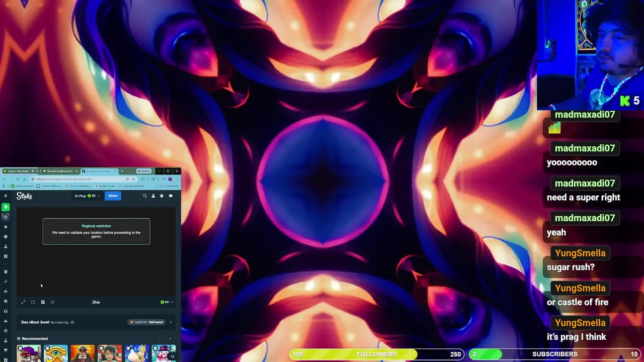Close the Das xBoot browser tab

coord(115,171)
